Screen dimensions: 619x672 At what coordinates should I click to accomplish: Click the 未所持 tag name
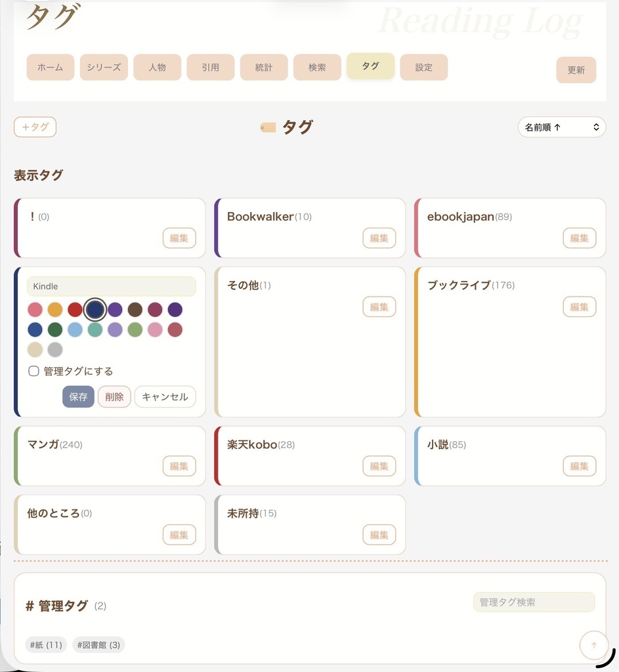[x=243, y=513]
